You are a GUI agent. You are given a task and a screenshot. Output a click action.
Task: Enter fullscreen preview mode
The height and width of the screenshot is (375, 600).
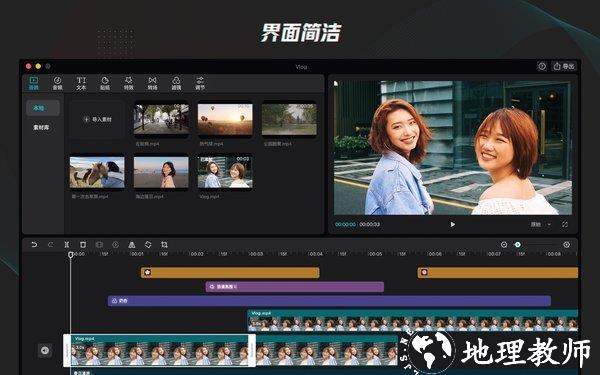565,225
